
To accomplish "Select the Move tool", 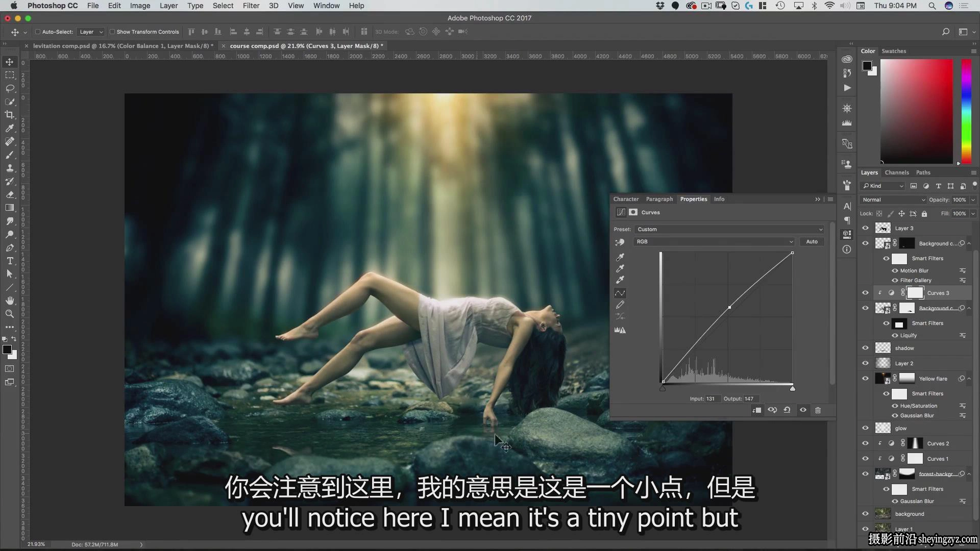I will pyautogui.click(x=10, y=62).
